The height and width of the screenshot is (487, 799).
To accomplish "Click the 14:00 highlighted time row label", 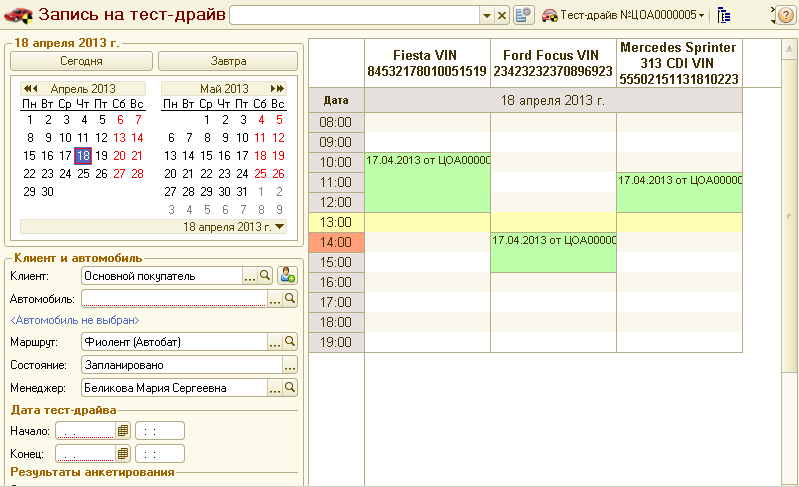I will [336, 242].
